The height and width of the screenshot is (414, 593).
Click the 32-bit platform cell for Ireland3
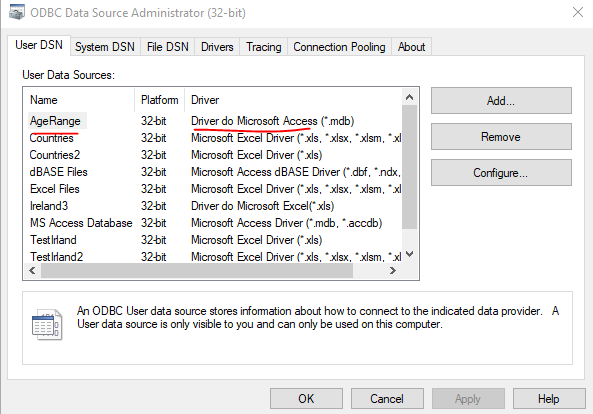tap(154, 206)
